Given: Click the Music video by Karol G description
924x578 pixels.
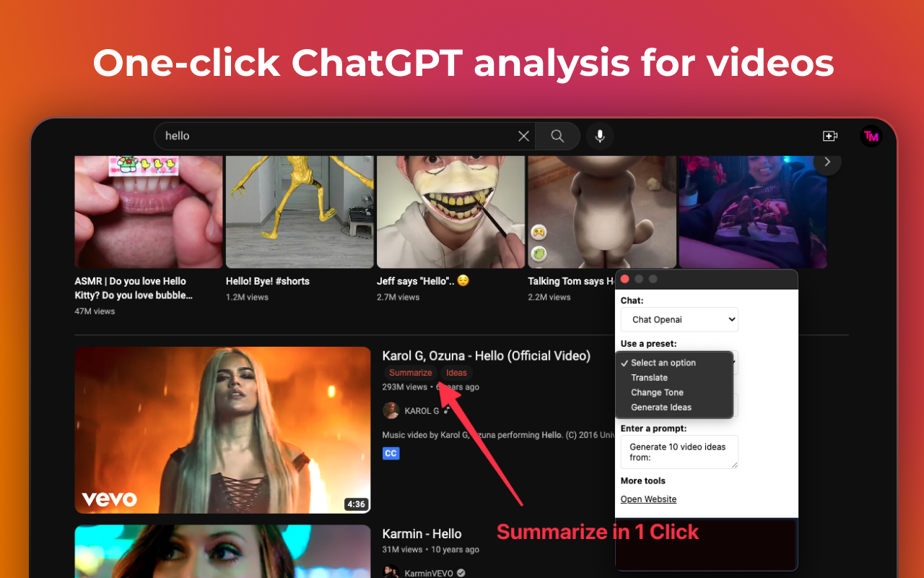Looking at the screenshot, I should (498, 435).
